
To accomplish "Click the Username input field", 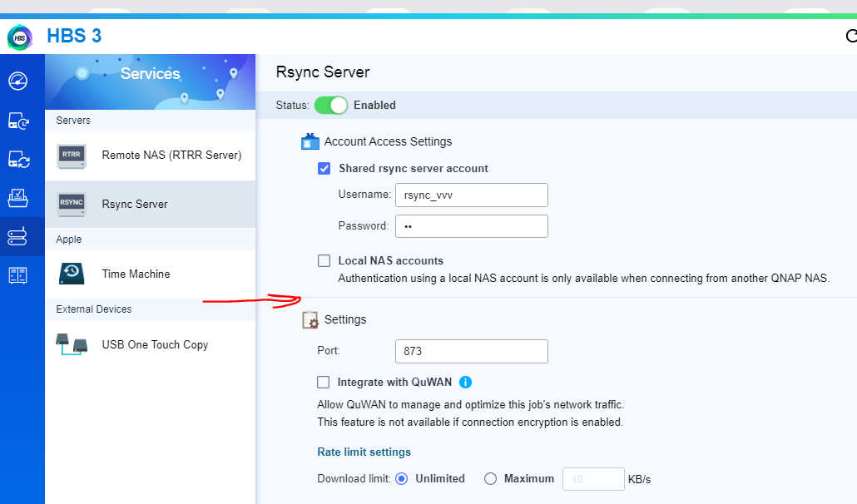I will point(471,195).
